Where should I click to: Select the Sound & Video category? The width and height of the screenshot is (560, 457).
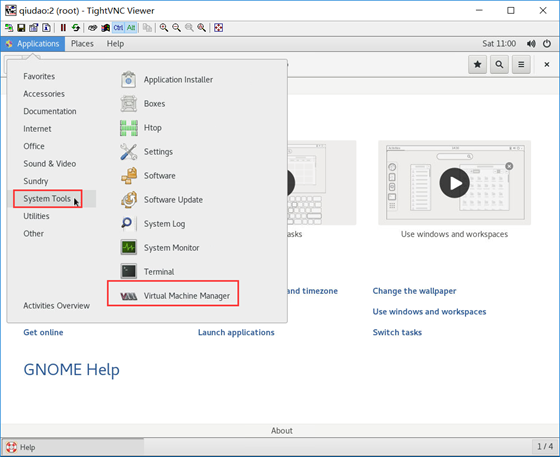point(50,164)
